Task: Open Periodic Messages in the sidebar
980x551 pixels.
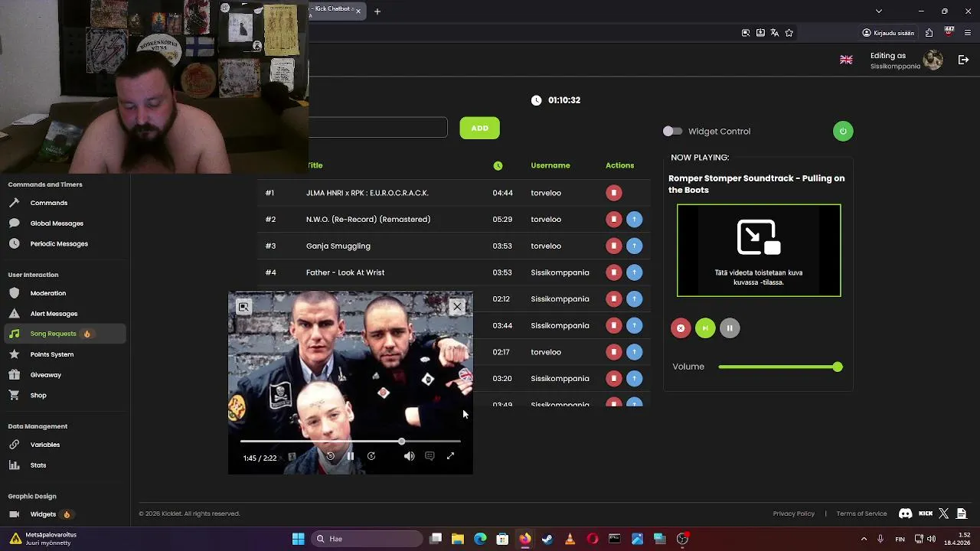Action: [59, 244]
